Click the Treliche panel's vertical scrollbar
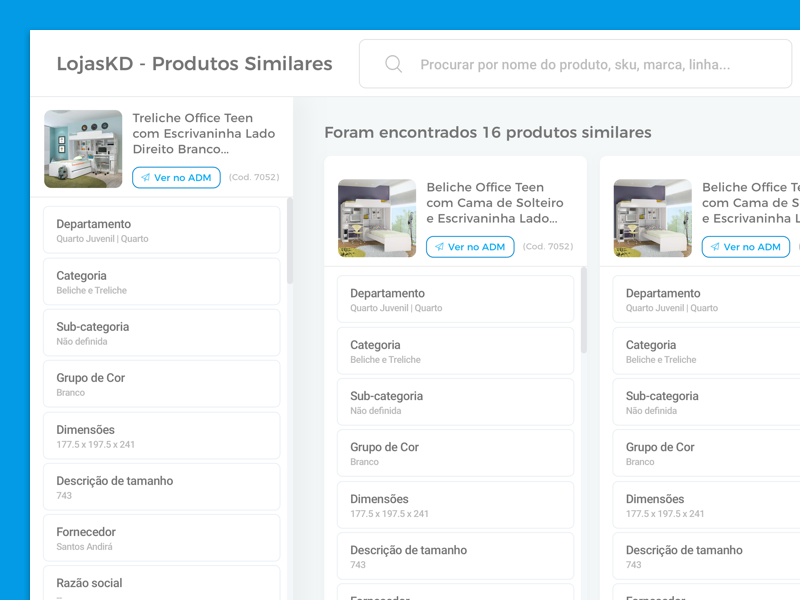 pyautogui.click(x=290, y=241)
